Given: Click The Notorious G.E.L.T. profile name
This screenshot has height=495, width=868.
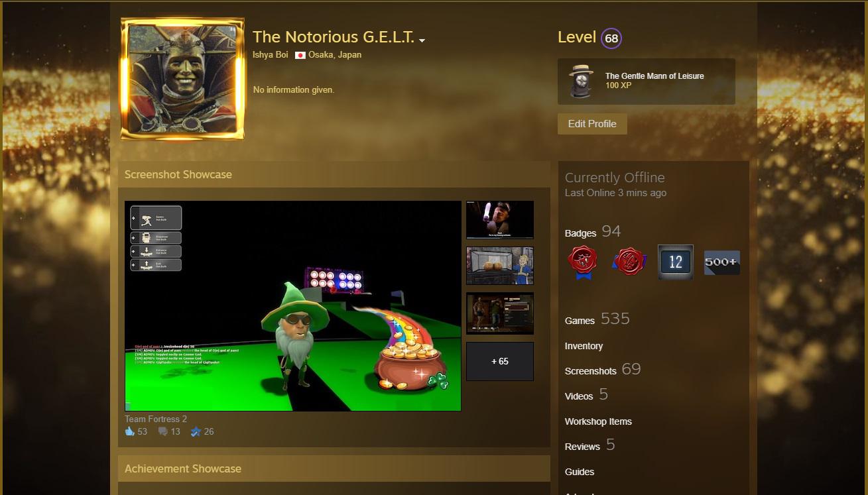Looking at the screenshot, I should click(x=334, y=37).
